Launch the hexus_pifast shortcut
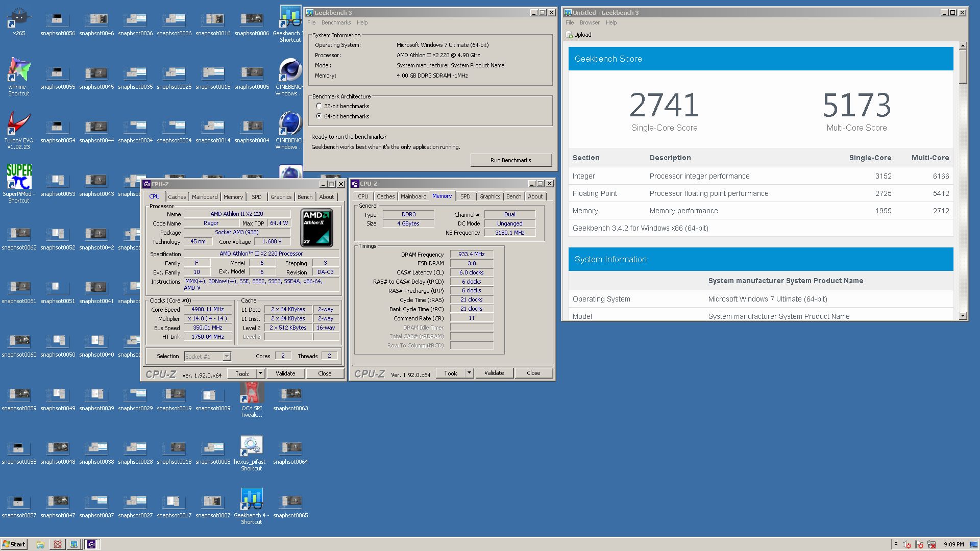 (252, 453)
